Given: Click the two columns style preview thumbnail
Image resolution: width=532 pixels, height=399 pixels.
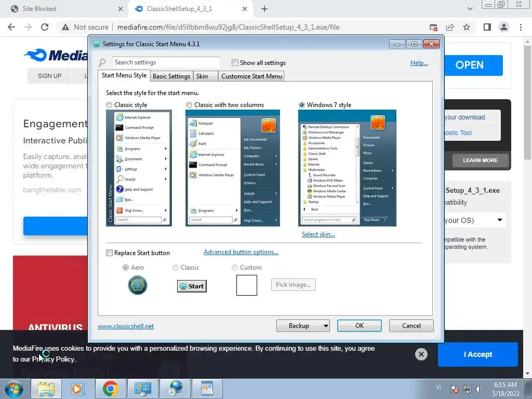Looking at the screenshot, I should coord(232,168).
